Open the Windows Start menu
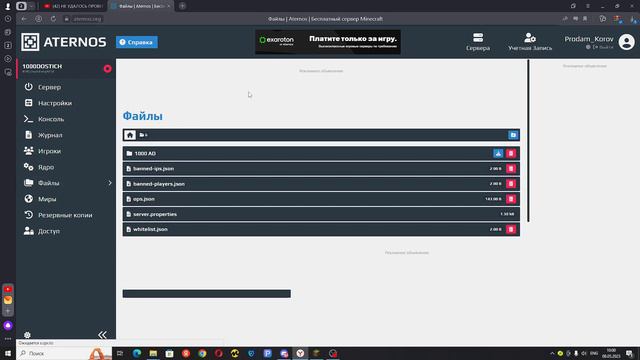The image size is (640, 360). (x=8, y=353)
